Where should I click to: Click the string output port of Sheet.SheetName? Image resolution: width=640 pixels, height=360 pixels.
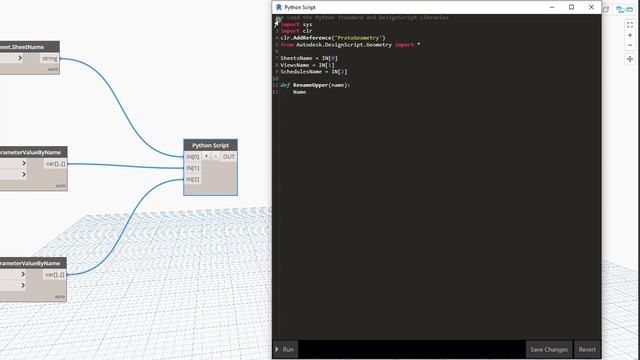pos(50,59)
